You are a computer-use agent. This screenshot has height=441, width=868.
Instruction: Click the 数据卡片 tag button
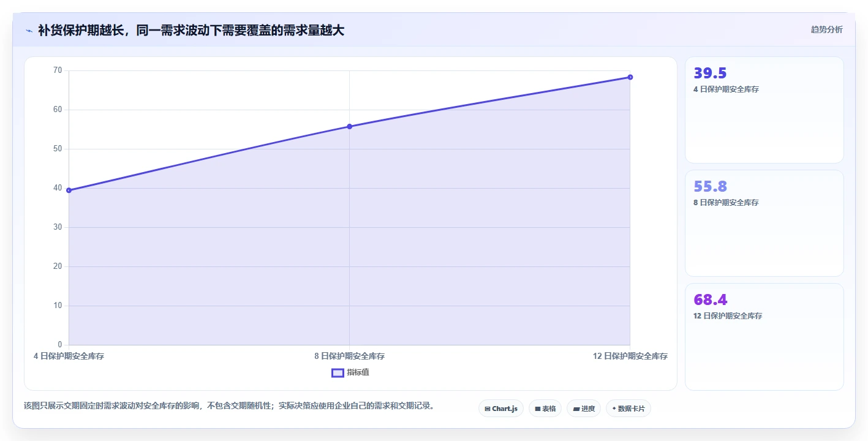628,409
